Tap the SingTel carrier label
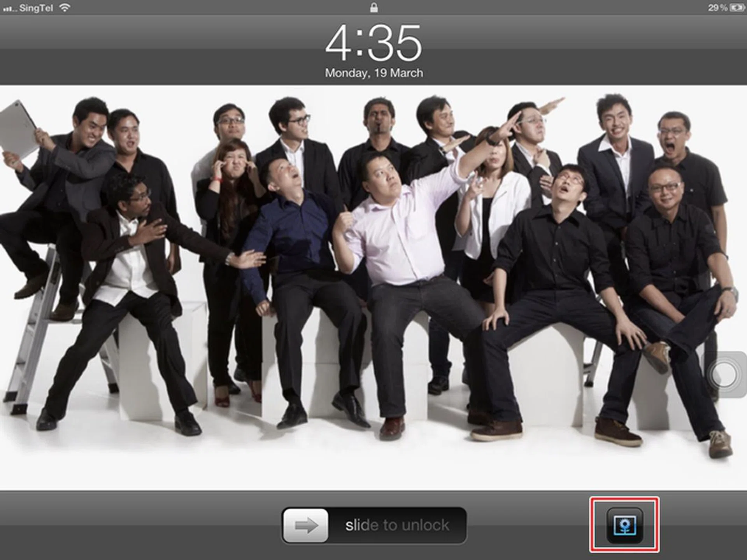This screenshot has width=747, height=560. tap(36, 8)
